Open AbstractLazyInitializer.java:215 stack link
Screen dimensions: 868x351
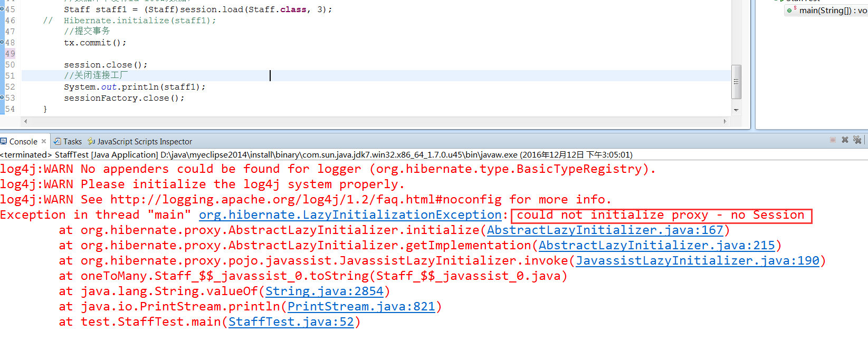click(x=656, y=246)
